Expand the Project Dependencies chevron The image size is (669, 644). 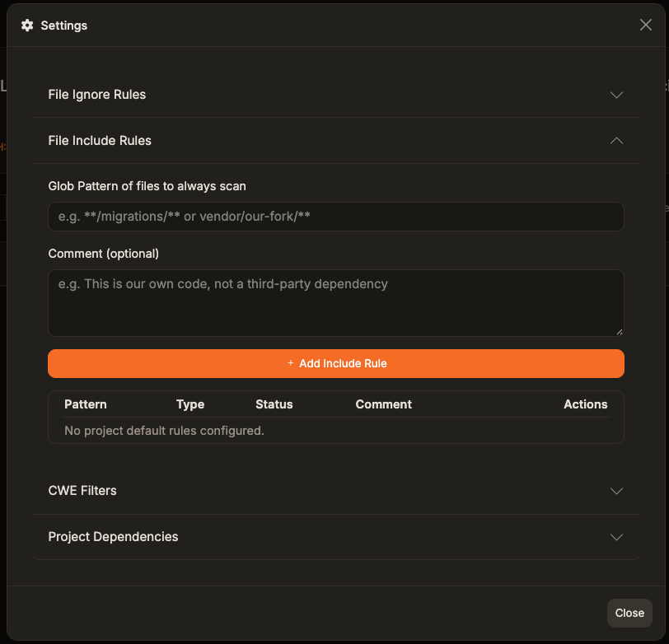[x=616, y=537]
